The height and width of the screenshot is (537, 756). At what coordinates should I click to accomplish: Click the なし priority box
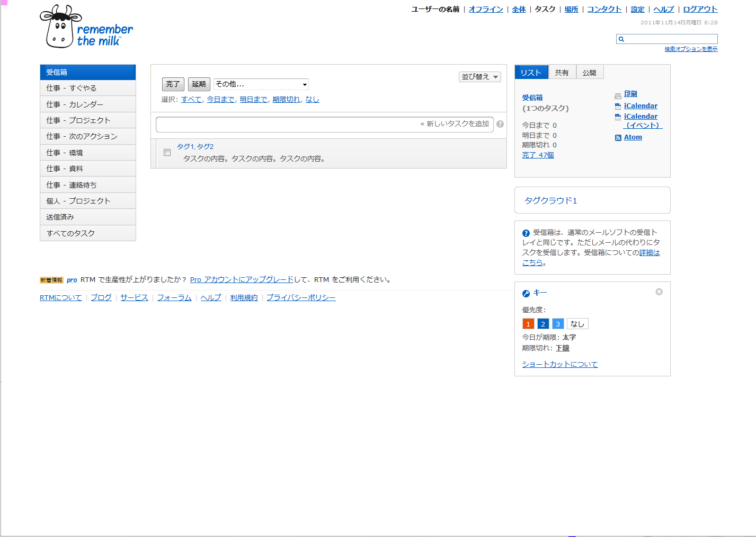tap(577, 324)
